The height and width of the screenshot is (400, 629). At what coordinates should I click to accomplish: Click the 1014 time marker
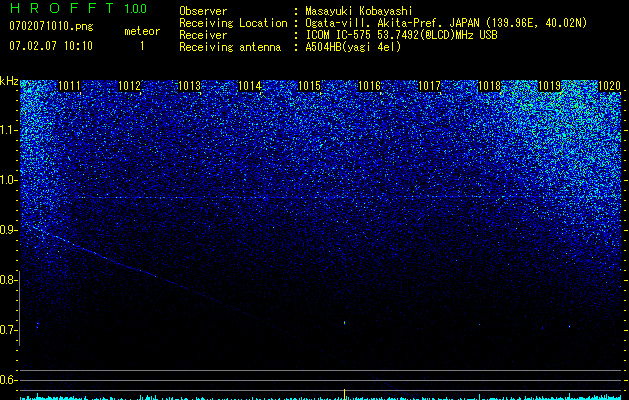pyautogui.click(x=250, y=86)
